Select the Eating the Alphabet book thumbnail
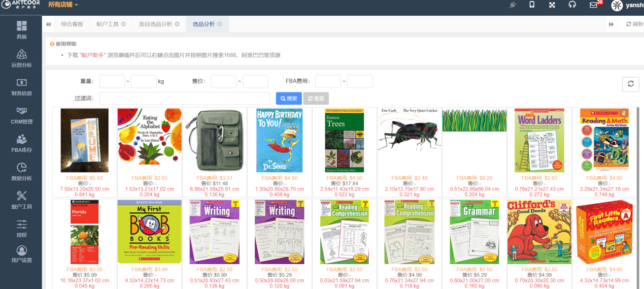Screen dimensions: 644x289 (149, 136)
